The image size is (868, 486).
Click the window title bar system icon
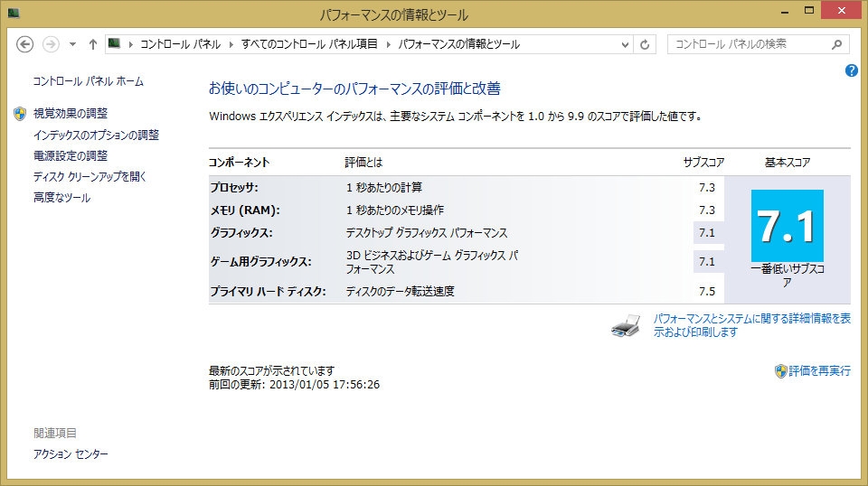[x=14, y=12]
